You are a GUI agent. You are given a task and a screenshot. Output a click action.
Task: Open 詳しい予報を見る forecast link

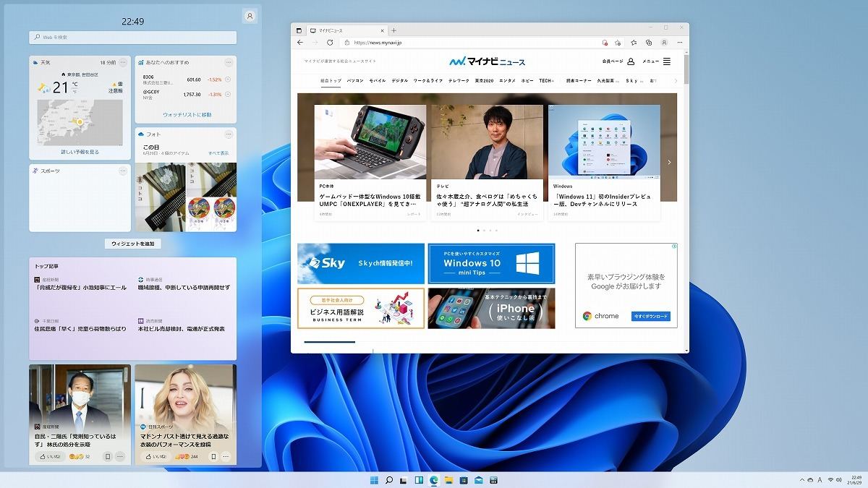(x=80, y=152)
